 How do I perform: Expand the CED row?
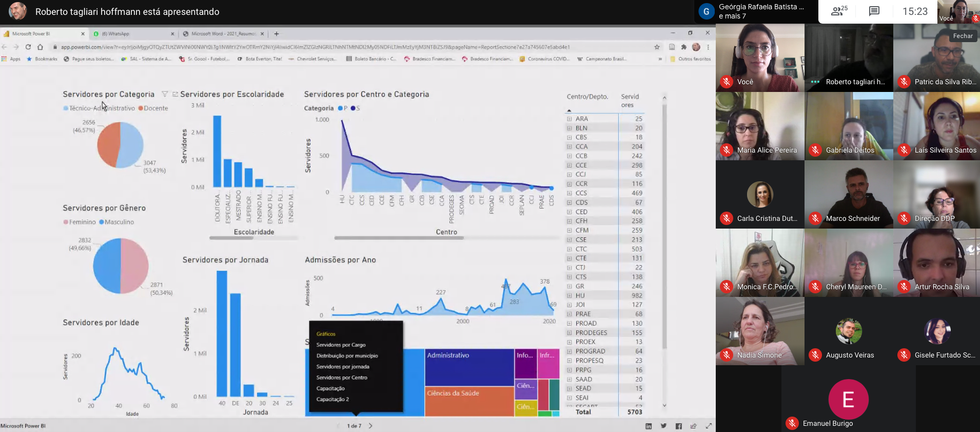tap(569, 212)
